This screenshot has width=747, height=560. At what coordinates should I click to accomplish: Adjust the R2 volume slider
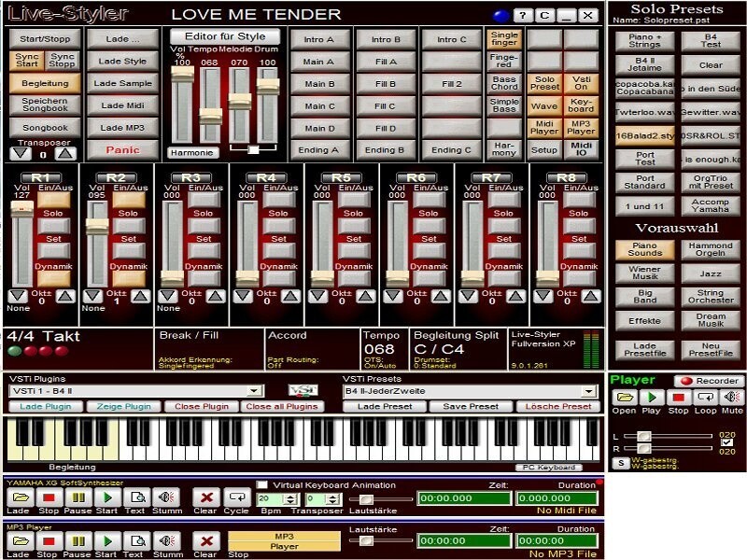[97, 225]
